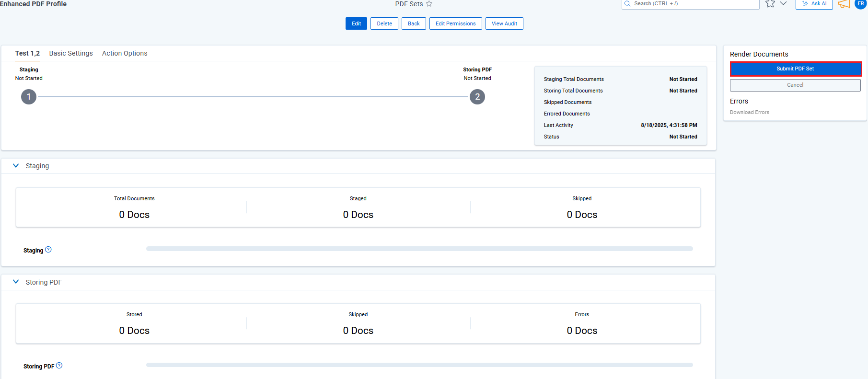Click the help icon next to Staging
868x379 pixels.
coord(48,250)
